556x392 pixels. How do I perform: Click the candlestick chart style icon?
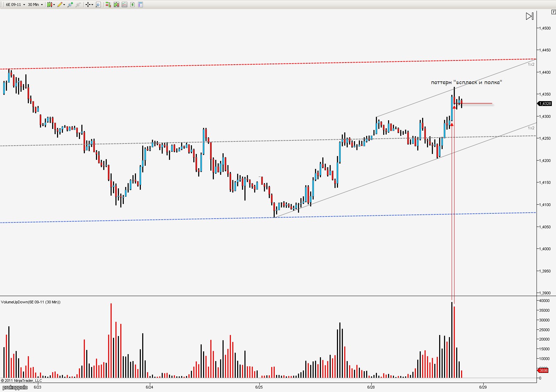(x=50, y=5)
